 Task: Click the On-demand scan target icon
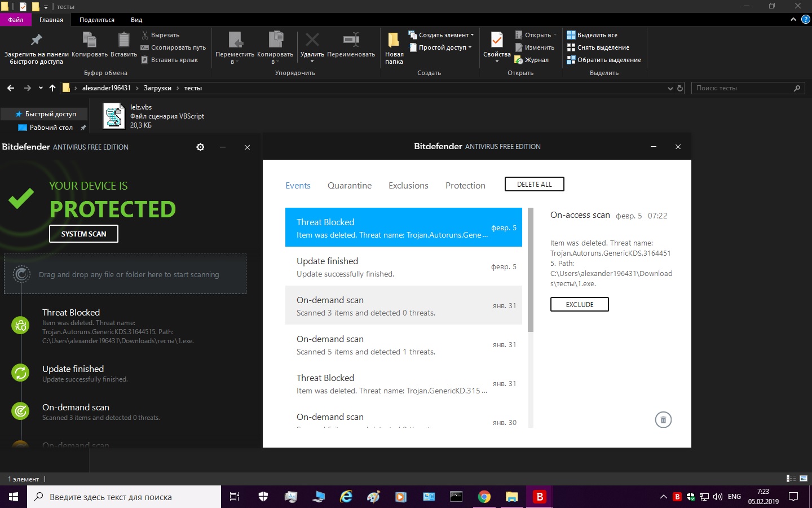click(x=21, y=411)
